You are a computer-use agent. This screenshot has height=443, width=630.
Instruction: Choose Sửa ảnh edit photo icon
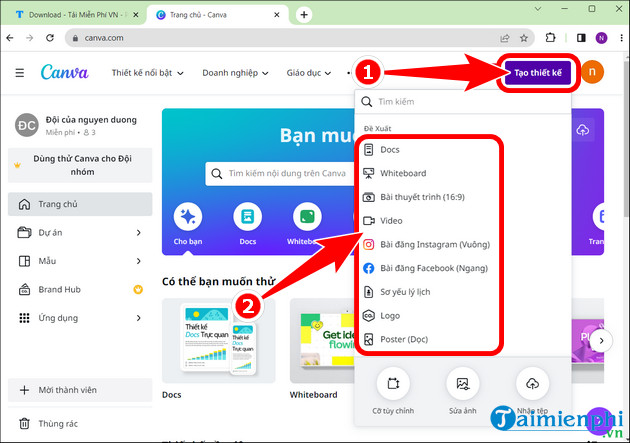(x=462, y=384)
